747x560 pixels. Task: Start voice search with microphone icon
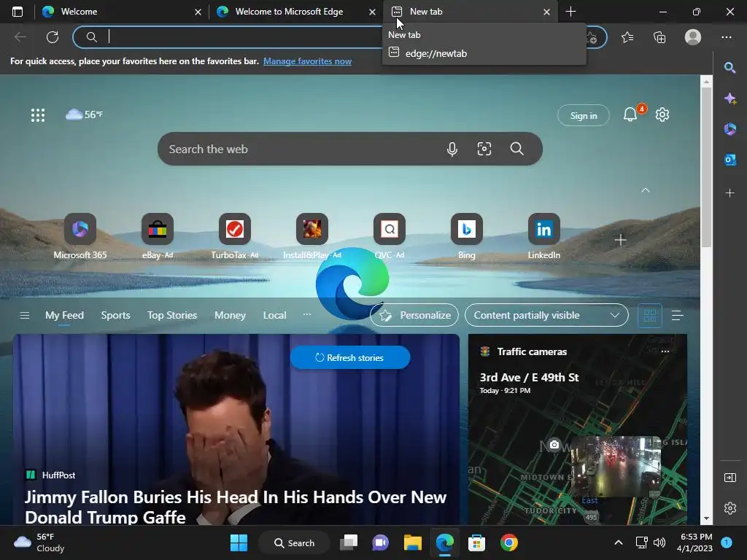452,149
